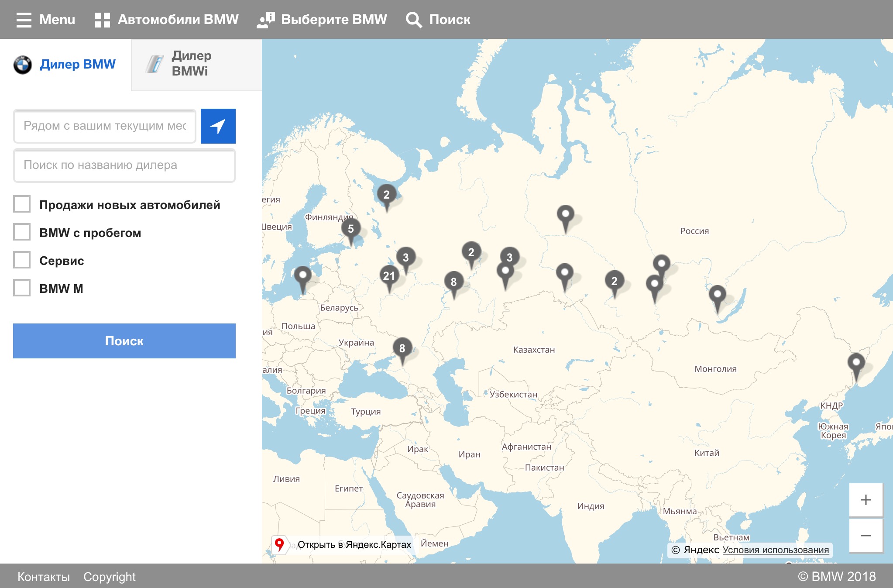Click the red Yandex Maps pin icon
The height and width of the screenshot is (588, 893).
point(279,544)
